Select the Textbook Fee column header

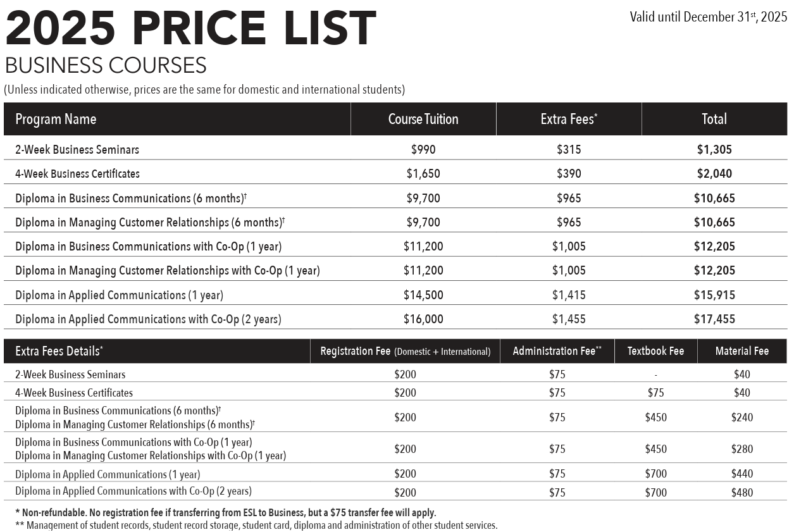pyautogui.click(x=655, y=351)
